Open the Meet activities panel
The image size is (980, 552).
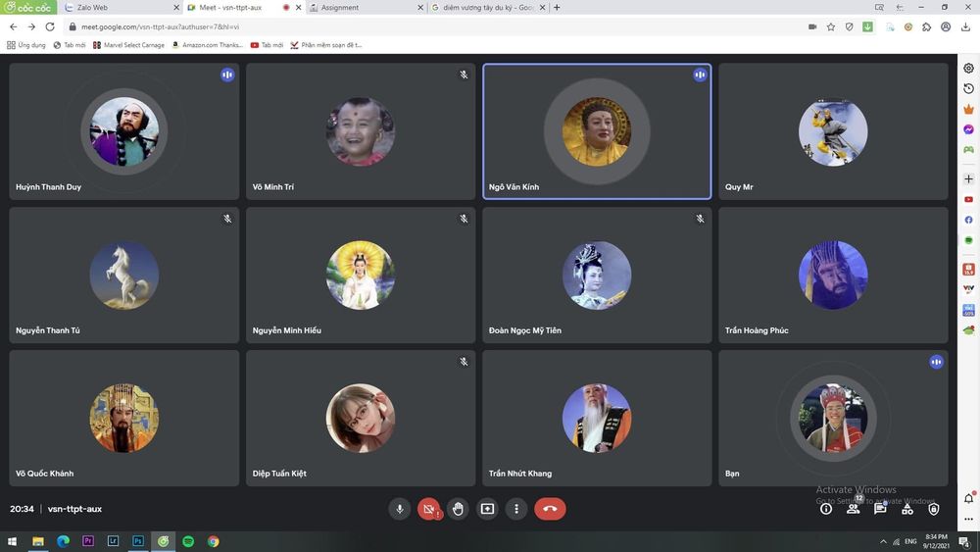pyautogui.click(x=906, y=510)
